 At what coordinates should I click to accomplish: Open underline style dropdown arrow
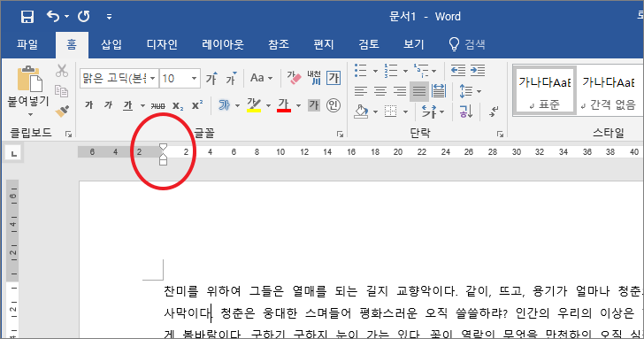142,105
